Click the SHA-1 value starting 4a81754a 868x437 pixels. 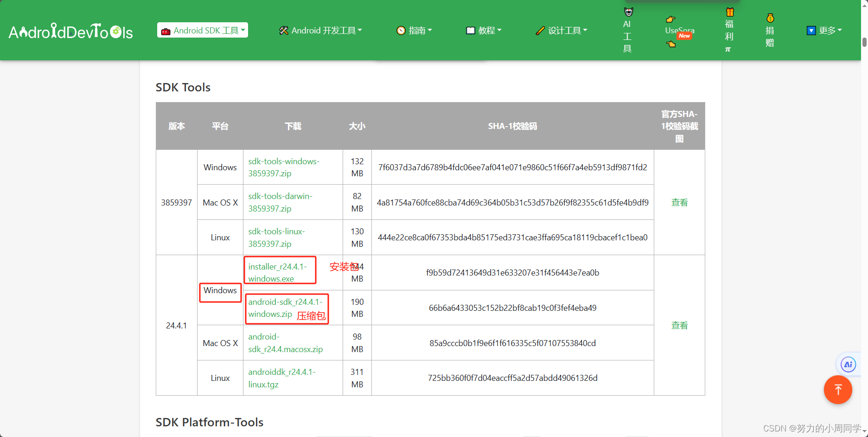click(512, 203)
